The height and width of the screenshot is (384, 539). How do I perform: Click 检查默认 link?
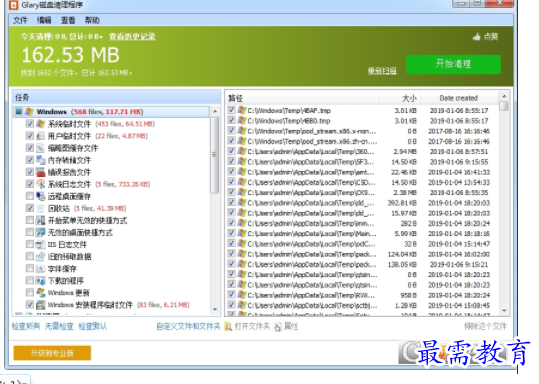pyautogui.click(x=92, y=326)
